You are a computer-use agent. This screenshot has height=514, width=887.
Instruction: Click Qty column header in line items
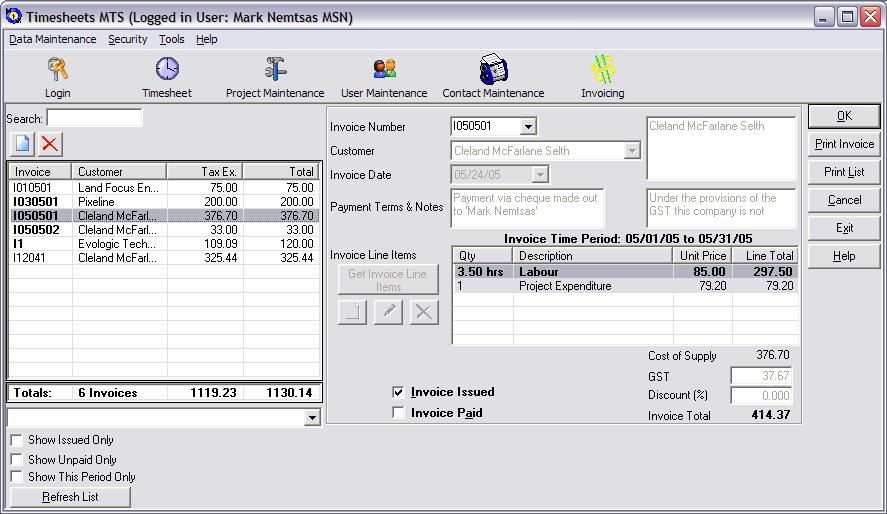click(x=483, y=256)
